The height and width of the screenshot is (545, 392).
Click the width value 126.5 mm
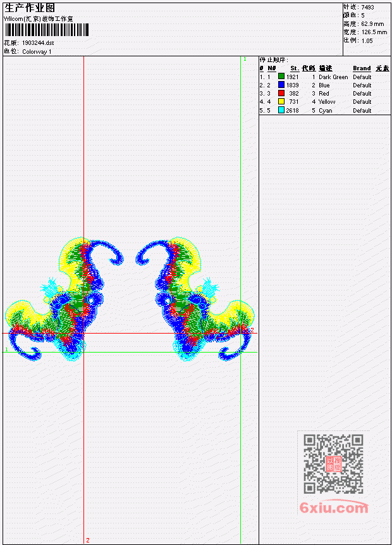[x=374, y=32]
